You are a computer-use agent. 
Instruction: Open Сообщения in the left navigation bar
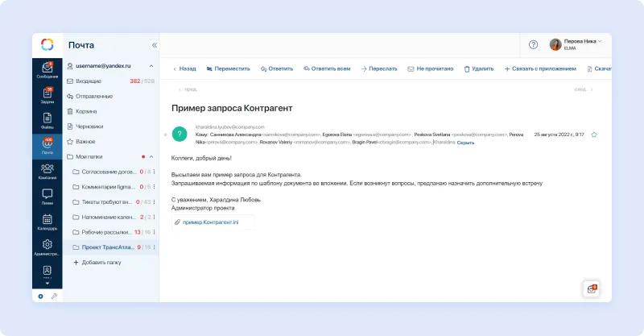pyautogui.click(x=47, y=70)
